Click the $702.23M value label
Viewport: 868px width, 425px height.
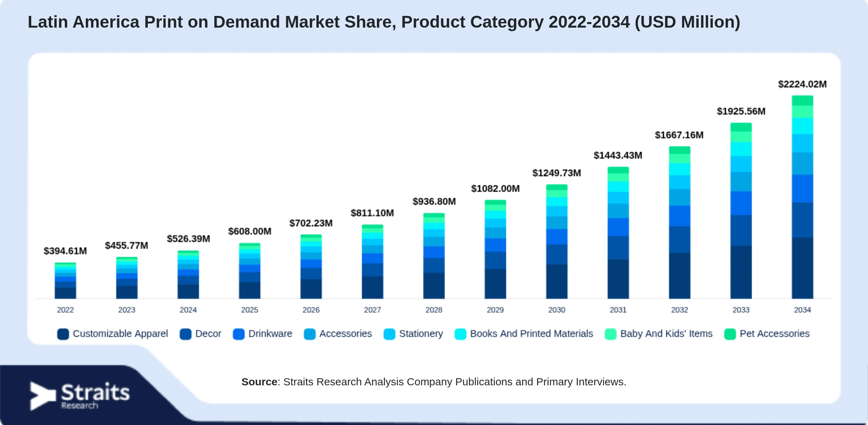coord(311,223)
